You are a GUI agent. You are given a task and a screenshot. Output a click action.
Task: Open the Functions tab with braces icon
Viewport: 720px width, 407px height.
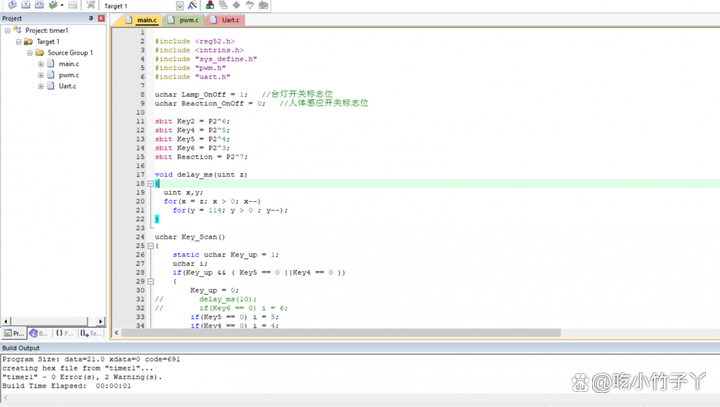(x=65, y=333)
